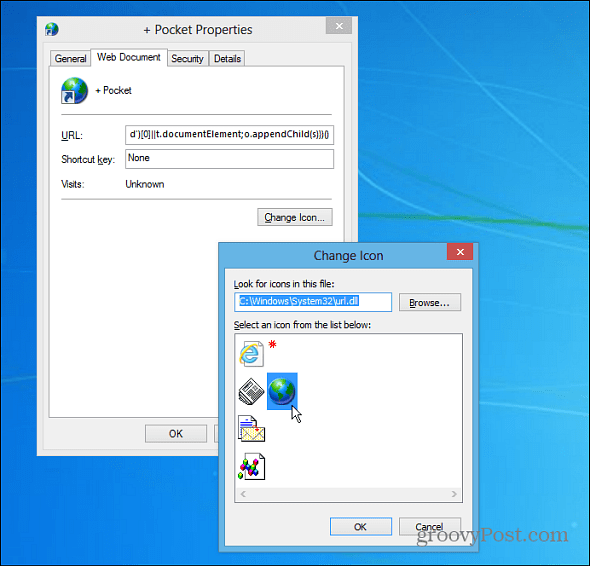The image size is (590, 566).
Task: Click the + Pocket name text
Action: point(113,90)
